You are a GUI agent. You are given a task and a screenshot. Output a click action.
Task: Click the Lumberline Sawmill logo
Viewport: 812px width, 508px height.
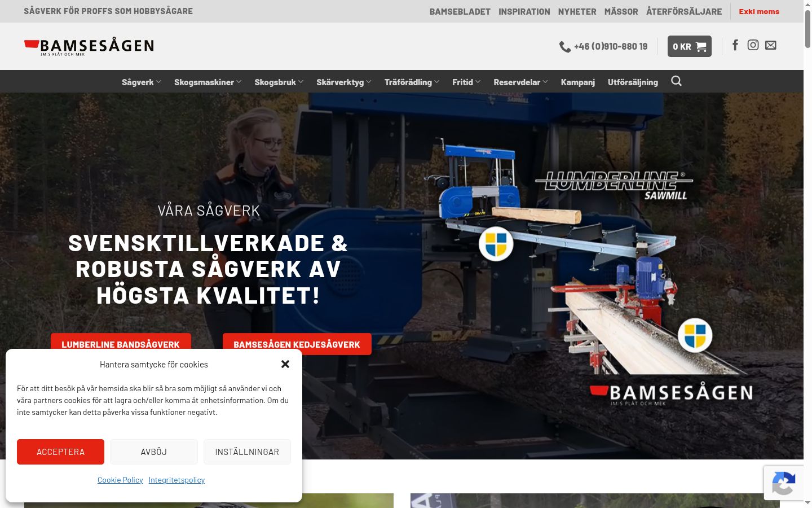click(x=615, y=186)
